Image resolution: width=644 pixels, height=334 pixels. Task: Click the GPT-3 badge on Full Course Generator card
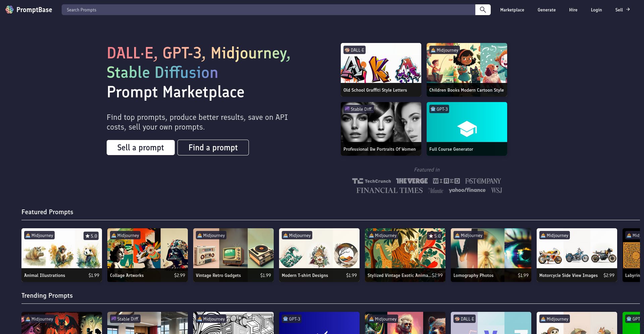[439, 109]
